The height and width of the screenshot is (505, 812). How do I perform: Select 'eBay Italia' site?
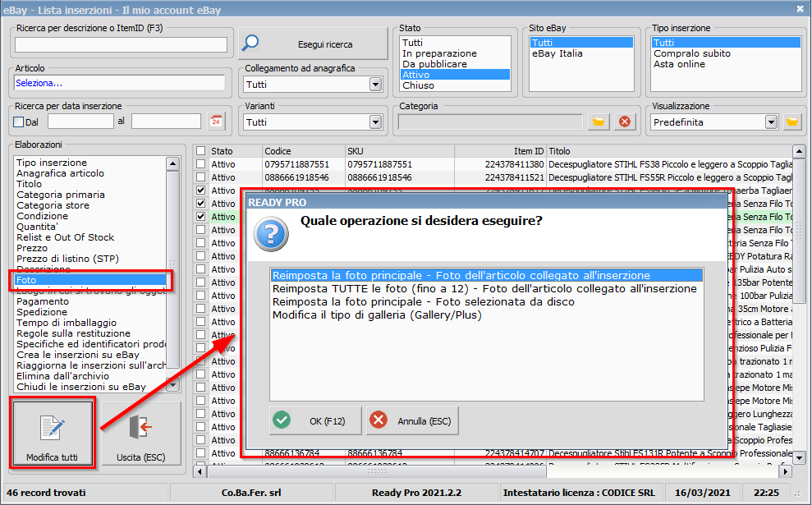click(581, 53)
